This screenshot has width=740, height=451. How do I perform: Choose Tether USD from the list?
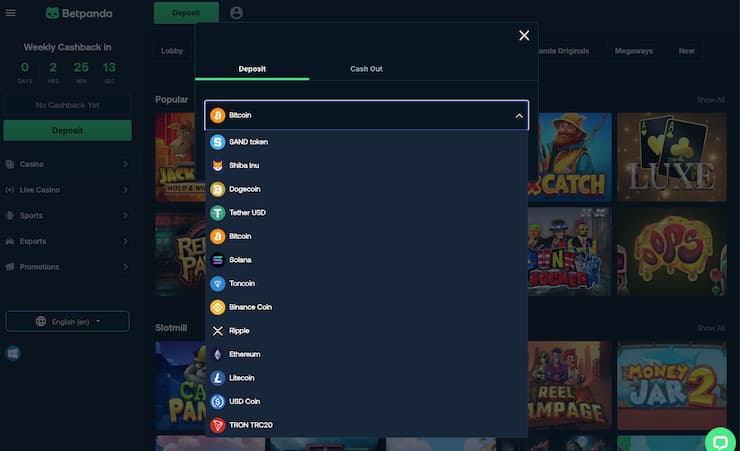pos(246,213)
